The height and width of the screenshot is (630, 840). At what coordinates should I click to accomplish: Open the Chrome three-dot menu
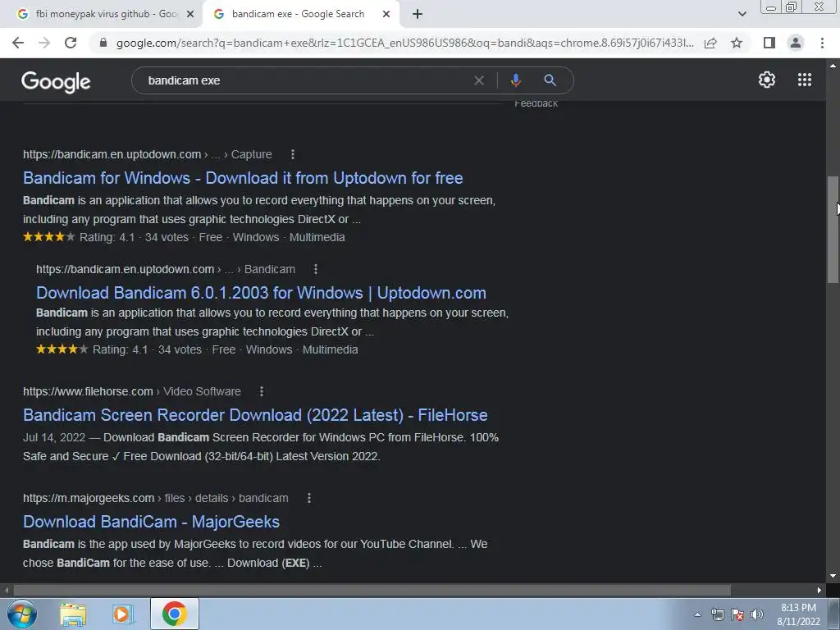[822, 43]
